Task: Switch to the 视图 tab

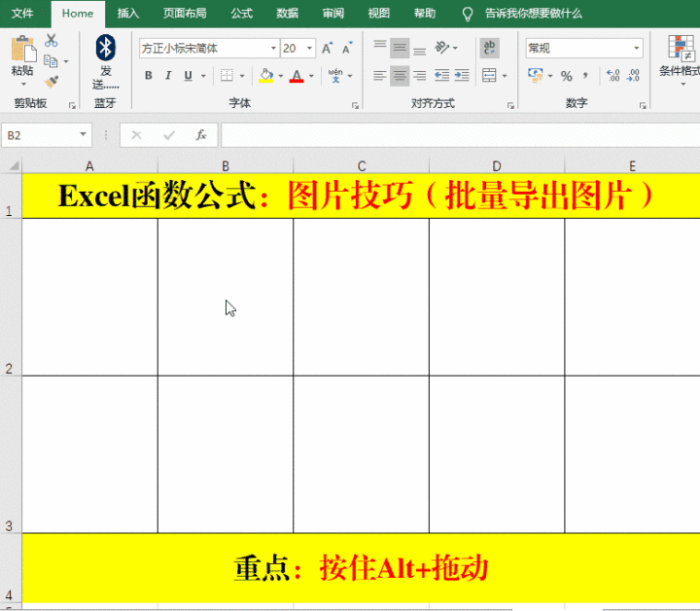Action: pyautogui.click(x=378, y=14)
